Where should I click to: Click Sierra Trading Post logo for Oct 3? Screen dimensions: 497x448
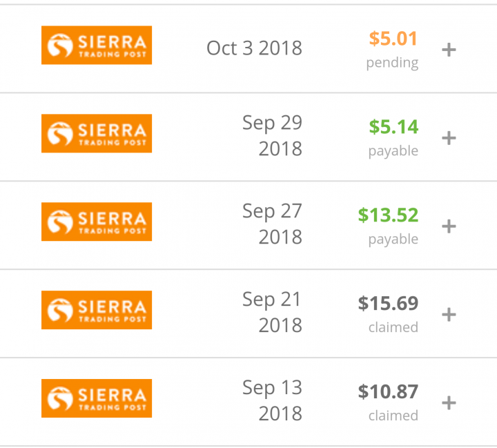[97, 45]
